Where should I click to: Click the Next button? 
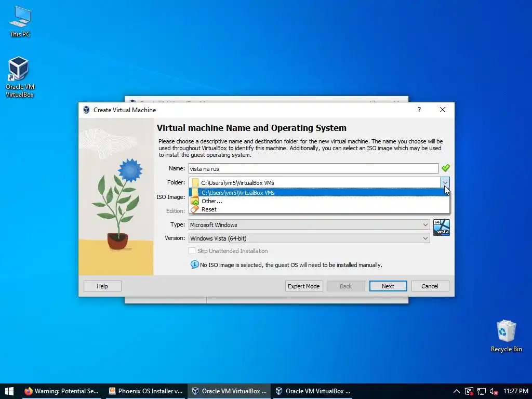388,286
